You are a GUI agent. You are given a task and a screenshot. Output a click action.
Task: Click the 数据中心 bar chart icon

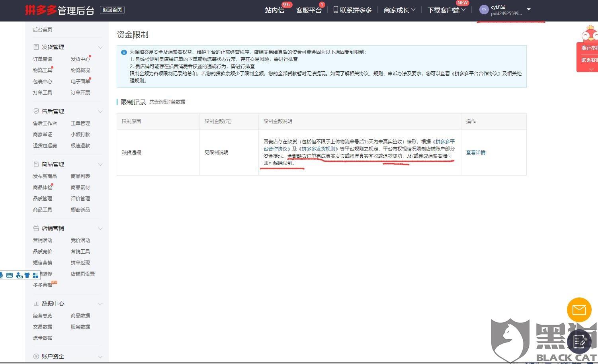36,303
